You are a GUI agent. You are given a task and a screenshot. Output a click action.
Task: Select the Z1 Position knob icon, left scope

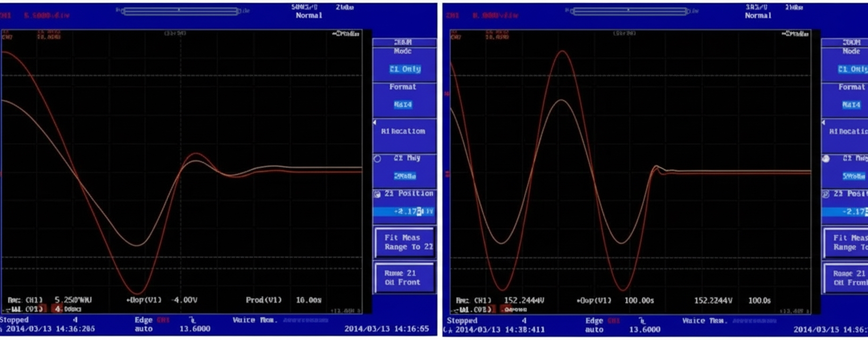tap(377, 194)
